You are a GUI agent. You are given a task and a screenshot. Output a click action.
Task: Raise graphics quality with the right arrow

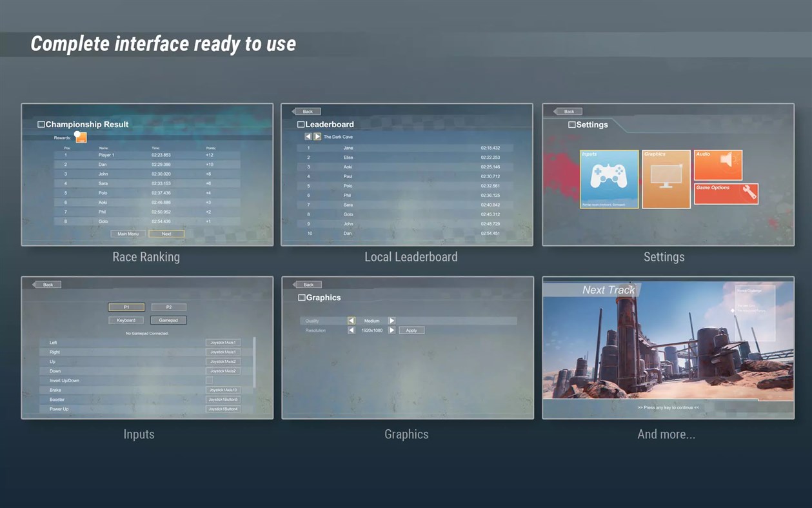tap(391, 321)
